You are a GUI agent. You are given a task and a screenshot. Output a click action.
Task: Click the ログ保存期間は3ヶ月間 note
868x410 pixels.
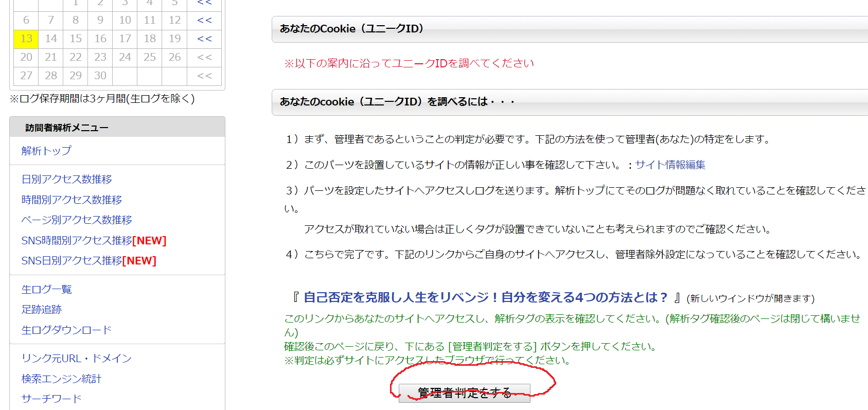tap(102, 99)
